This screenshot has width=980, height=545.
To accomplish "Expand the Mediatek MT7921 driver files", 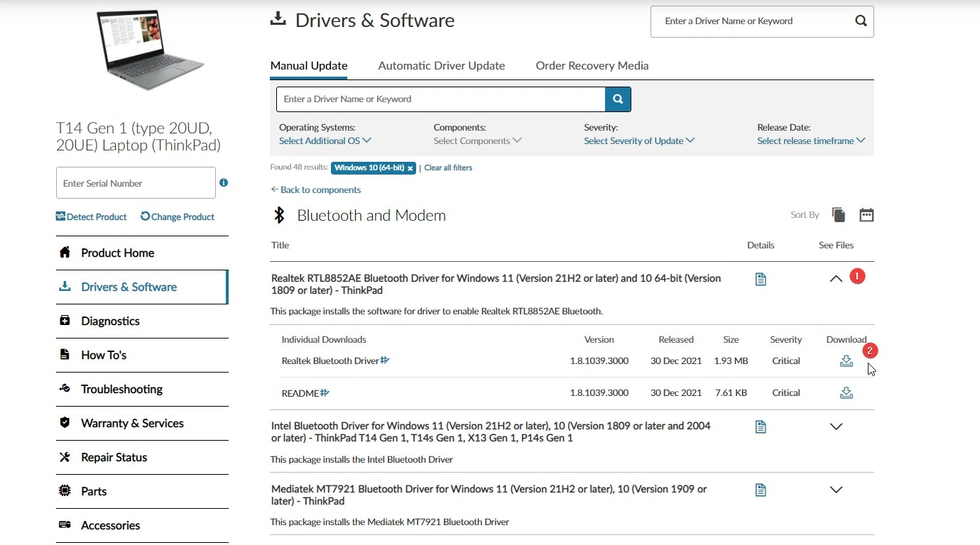I will 836,490.
